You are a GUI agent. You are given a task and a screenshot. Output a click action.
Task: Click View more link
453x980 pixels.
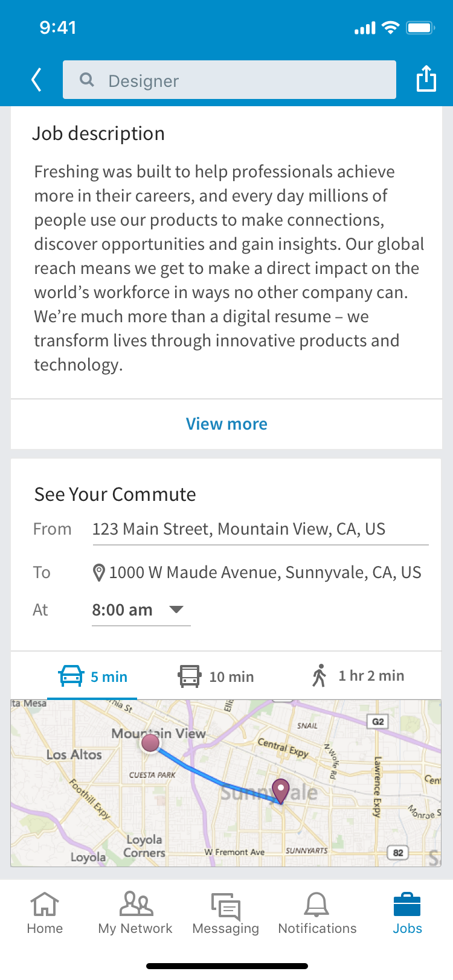pos(226,424)
